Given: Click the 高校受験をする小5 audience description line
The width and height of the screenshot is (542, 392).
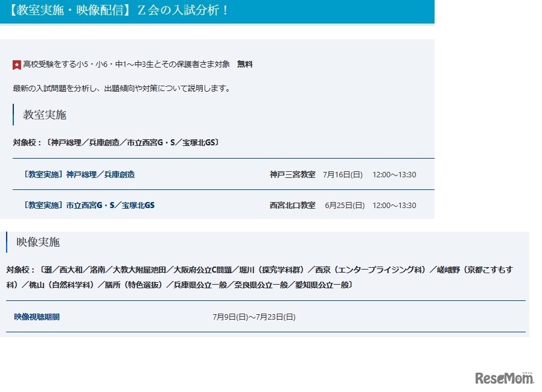Looking at the screenshot, I should click(121, 63).
